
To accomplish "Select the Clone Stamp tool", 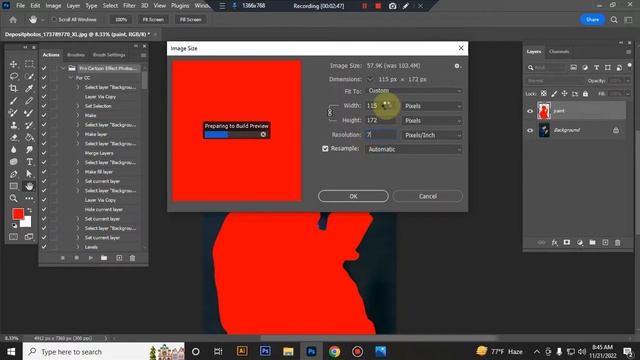I will click(x=13, y=125).
